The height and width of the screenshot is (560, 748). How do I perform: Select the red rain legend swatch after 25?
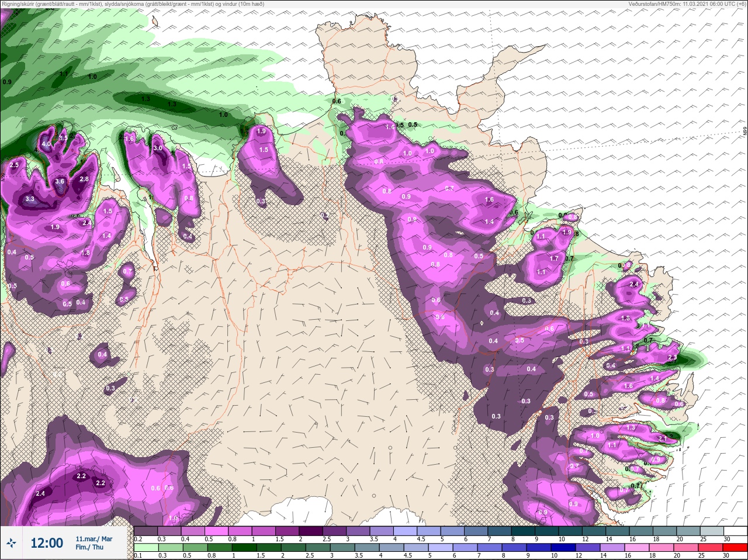coord(734,548)
